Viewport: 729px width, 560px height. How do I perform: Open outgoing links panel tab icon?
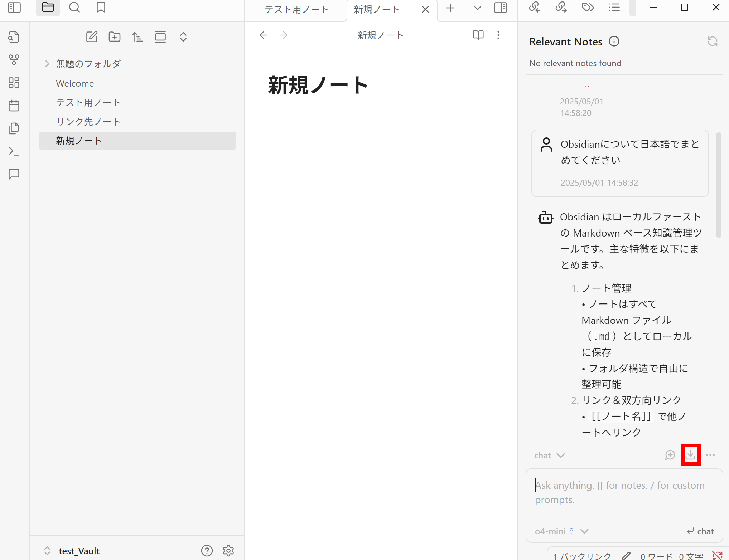(x=561, y=7)
